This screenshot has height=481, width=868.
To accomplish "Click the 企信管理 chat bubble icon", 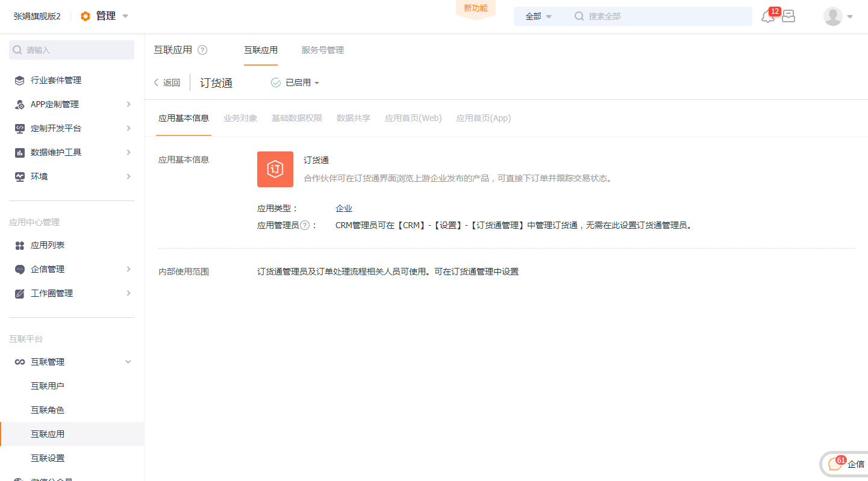I will click(20, 269).
